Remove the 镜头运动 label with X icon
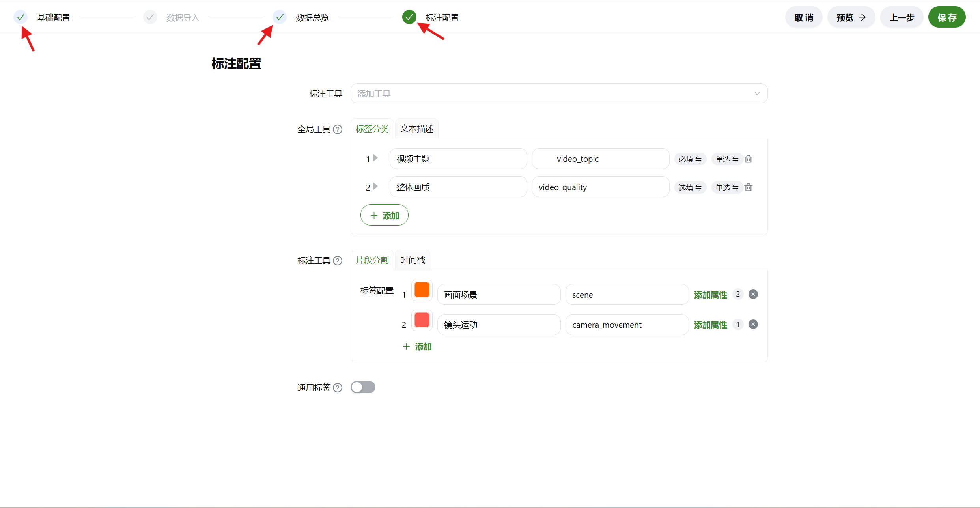The image size is (980, 508). (753, 324)
